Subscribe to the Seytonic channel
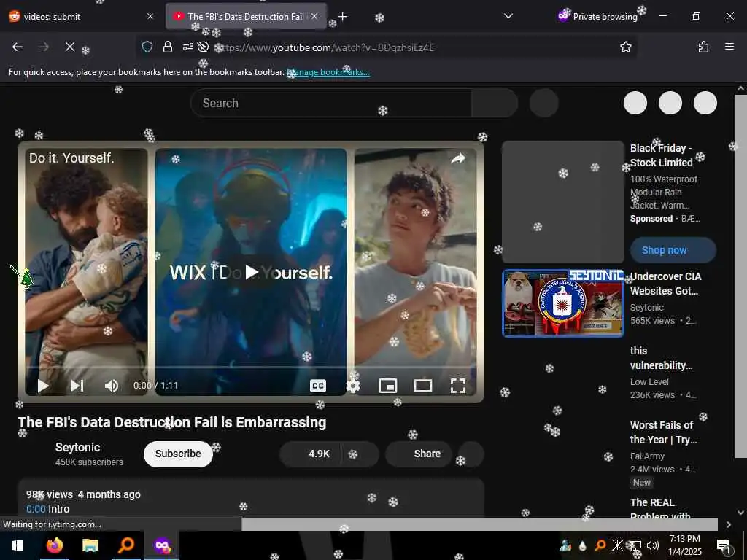The width and height of the screenshot is (747, 560). 178,454
